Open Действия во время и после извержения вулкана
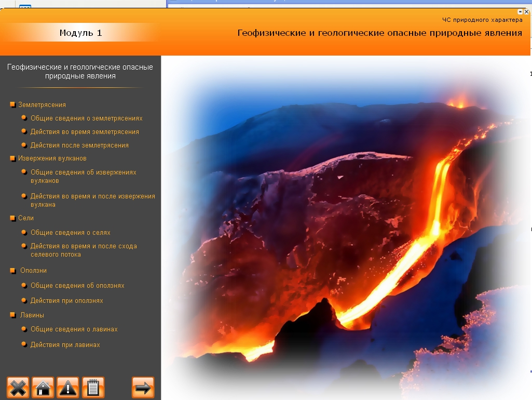Screen dimensions: 532x400 pyautogui.click(x=92, y=200)
